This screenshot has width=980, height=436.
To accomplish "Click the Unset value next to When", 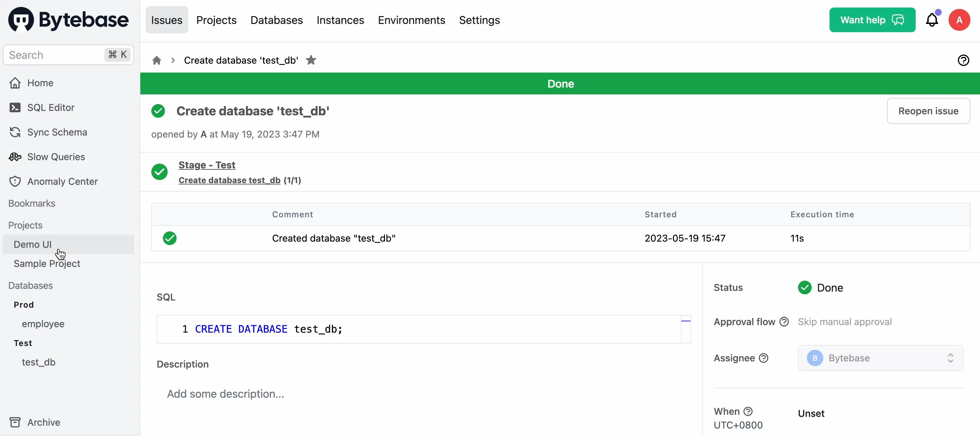I will point(811,413).
